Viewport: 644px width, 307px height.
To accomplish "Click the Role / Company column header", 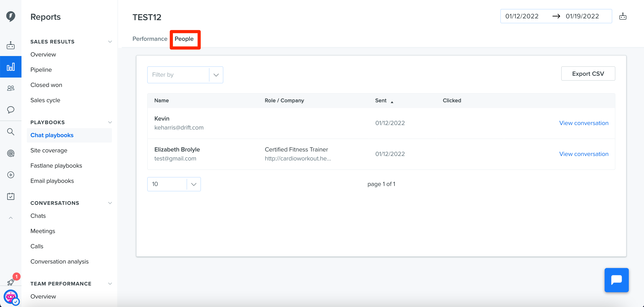I will click(284, 100).
